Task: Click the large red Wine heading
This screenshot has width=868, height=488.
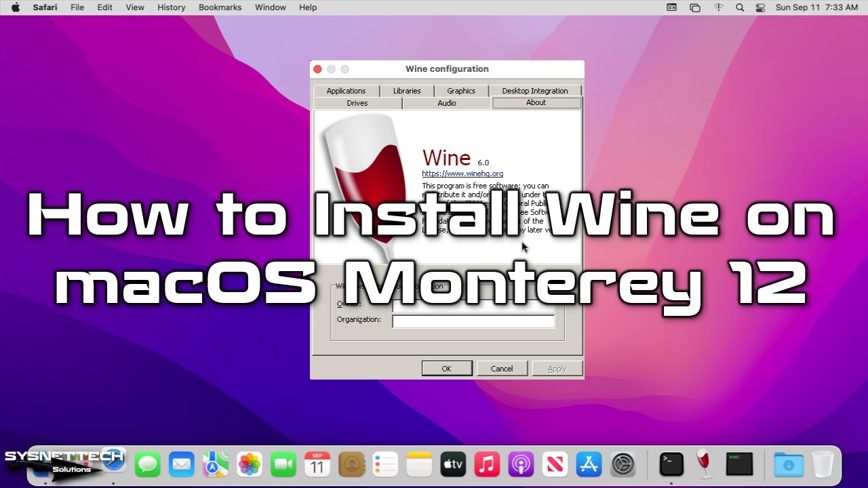Action: tap(446, 158)
